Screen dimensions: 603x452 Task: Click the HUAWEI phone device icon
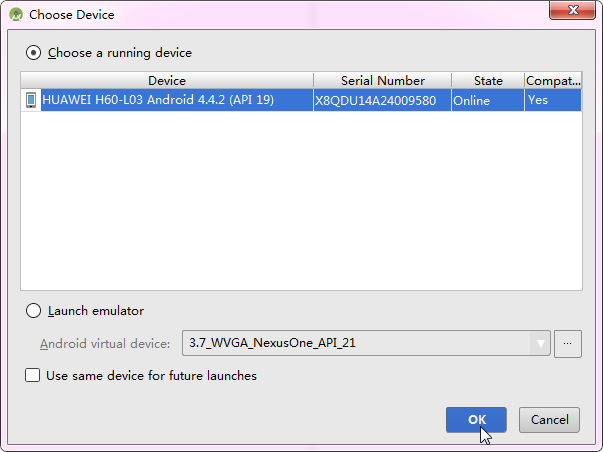(31, 100)
